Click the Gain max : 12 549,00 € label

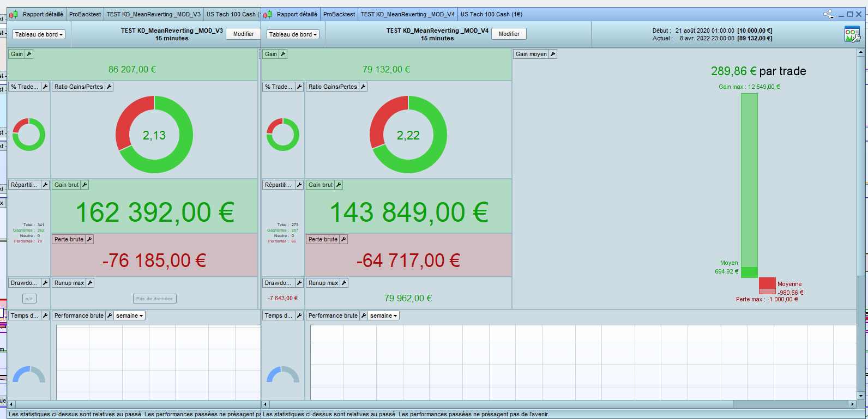(749, 87)
